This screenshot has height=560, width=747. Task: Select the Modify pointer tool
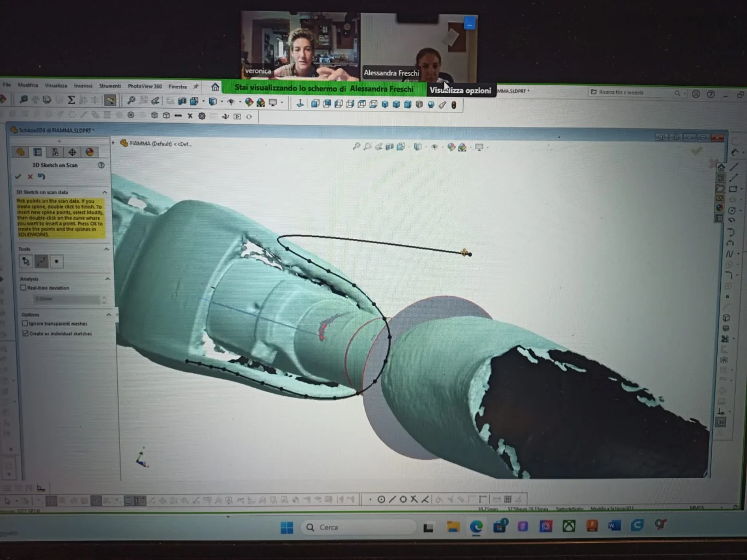pyautogui.click(x=26, y=261)
